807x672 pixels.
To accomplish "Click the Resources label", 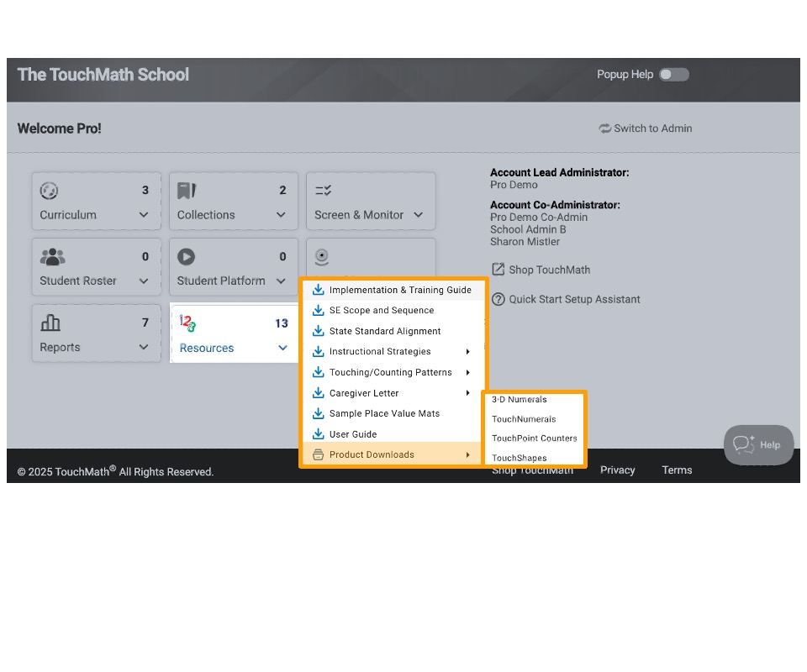I will click(207, 348).
